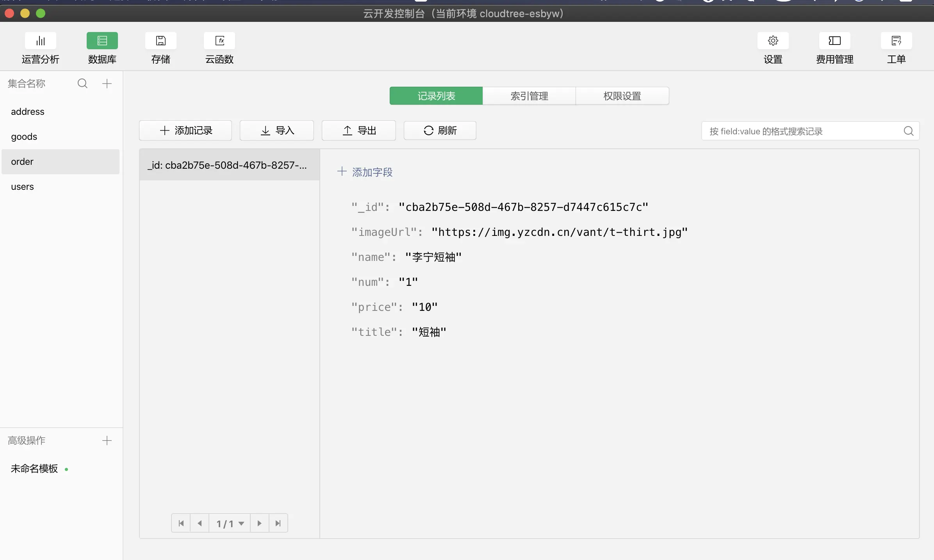Switch to the 索引管理 tab
The width and height of the screenshot is (934, 560).
tap(529, 96)
